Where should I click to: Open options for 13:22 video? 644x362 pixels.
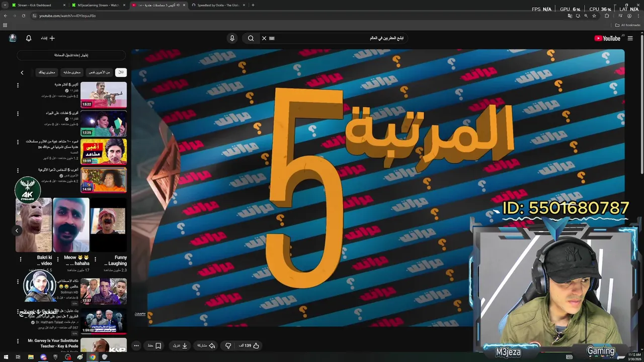pos(18,85)
